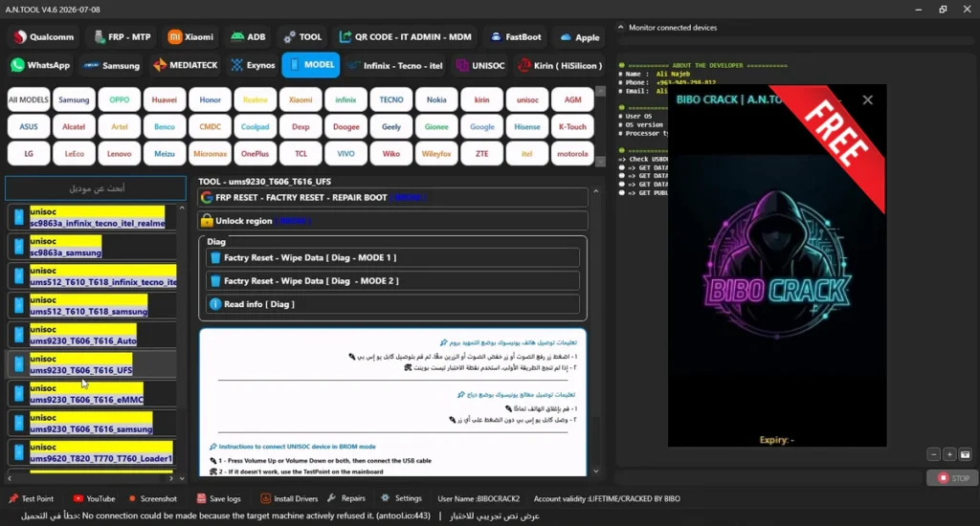
Task: Switch to the FastBoot tab
Action: click(x=516, y=37)
